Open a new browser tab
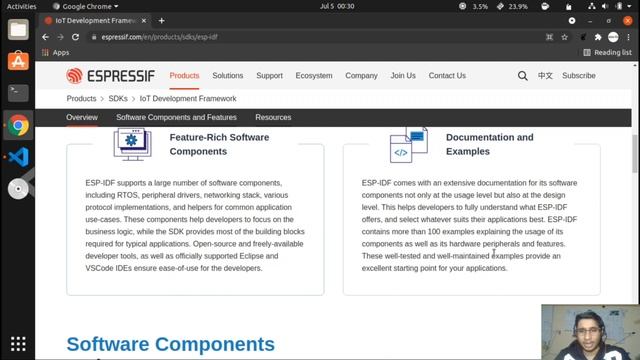Image resolution: width=640 pixels, height=360 pixels. (162, 20)
